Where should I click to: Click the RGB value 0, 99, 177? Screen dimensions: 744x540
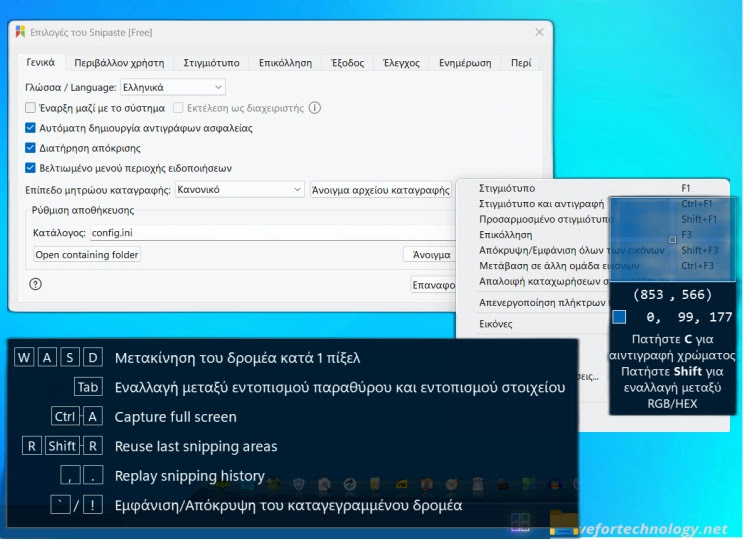click(x=689, y=317)
